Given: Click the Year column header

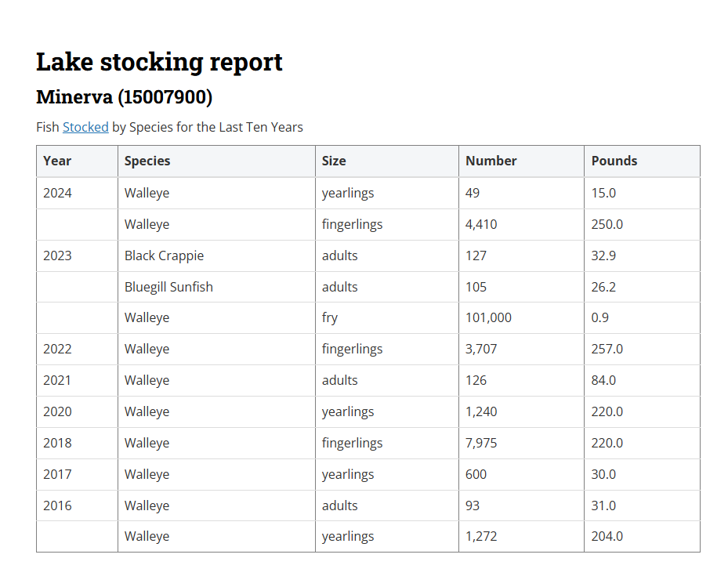Looking at the screenshot, I should tap(57, 161).
